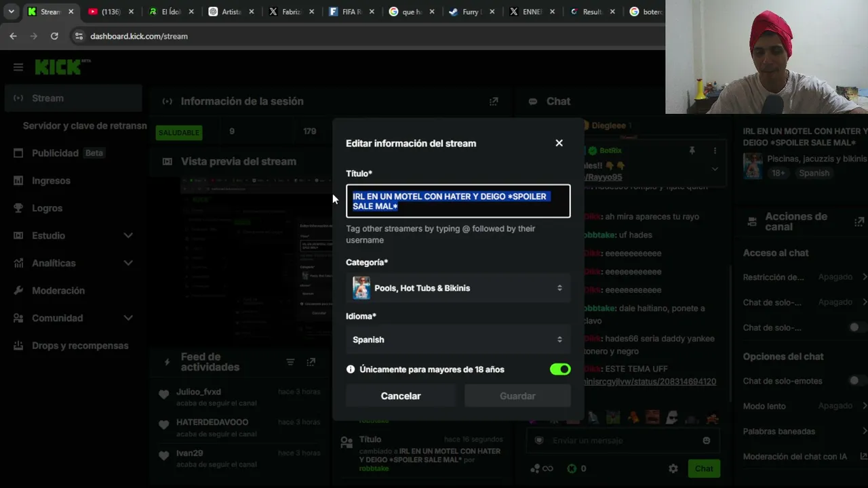
Task: Click the Guardar button
Action: (517, 396)
